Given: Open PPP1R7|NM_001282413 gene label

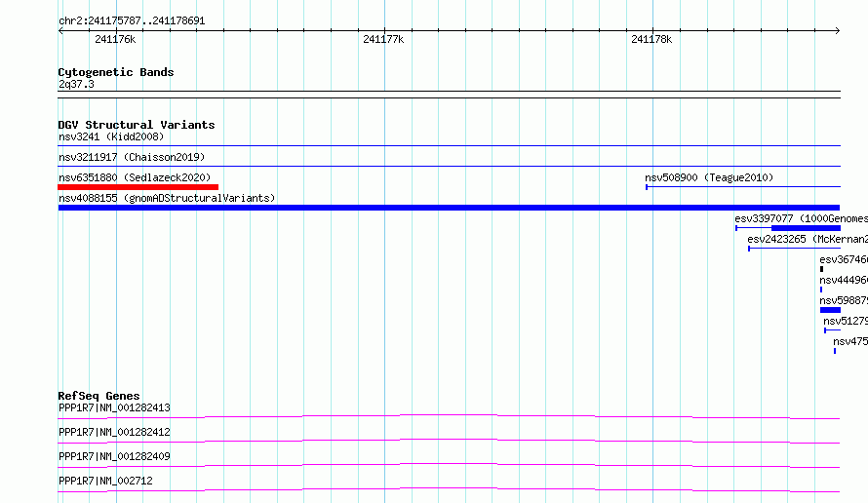Looking at the screenshot, I should click(114, 407).
